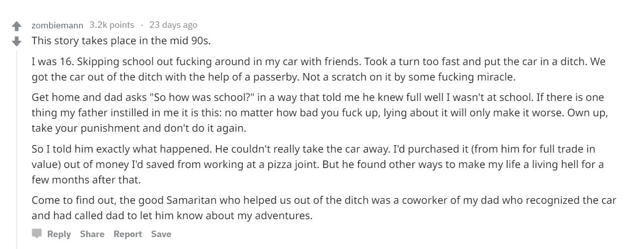Image resolution: width=644 pixels, height=249 pixels.
Task: Downvote zombiemann's comment
Action: click(x=17, y=41)
